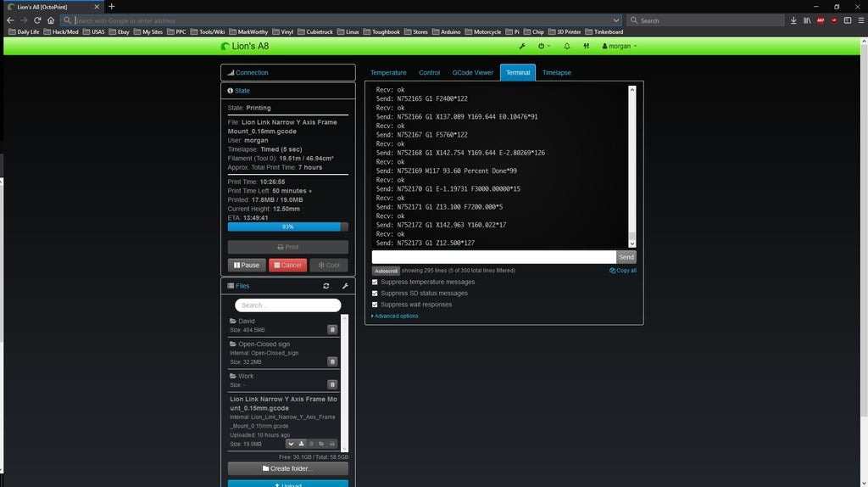Open the Timelapse tab

[556, 73]
